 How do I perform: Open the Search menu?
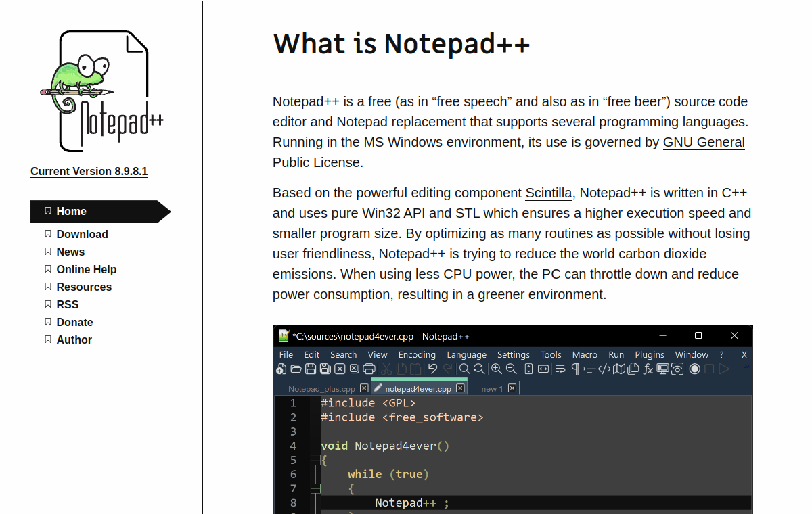(x=344, y=354)
